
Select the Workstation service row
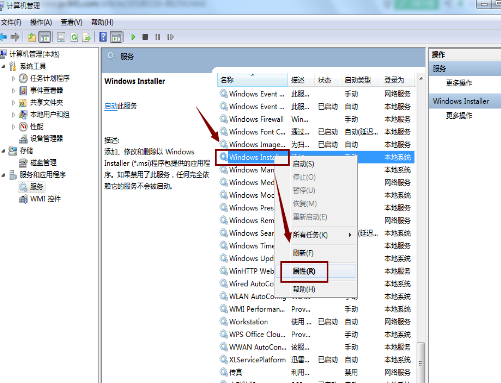pos(316,322)
